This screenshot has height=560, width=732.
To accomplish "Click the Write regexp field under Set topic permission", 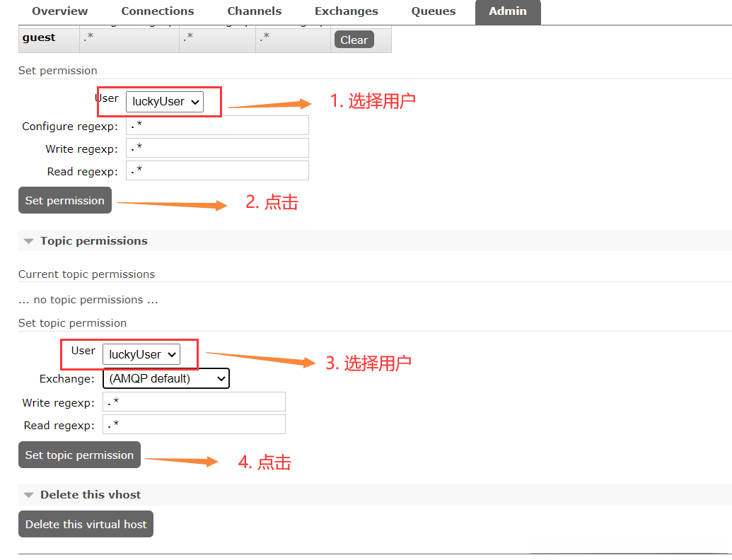I will pos(194,402).
